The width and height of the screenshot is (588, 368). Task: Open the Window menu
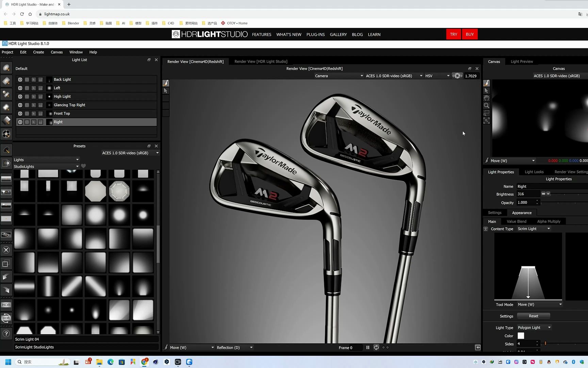76,52
